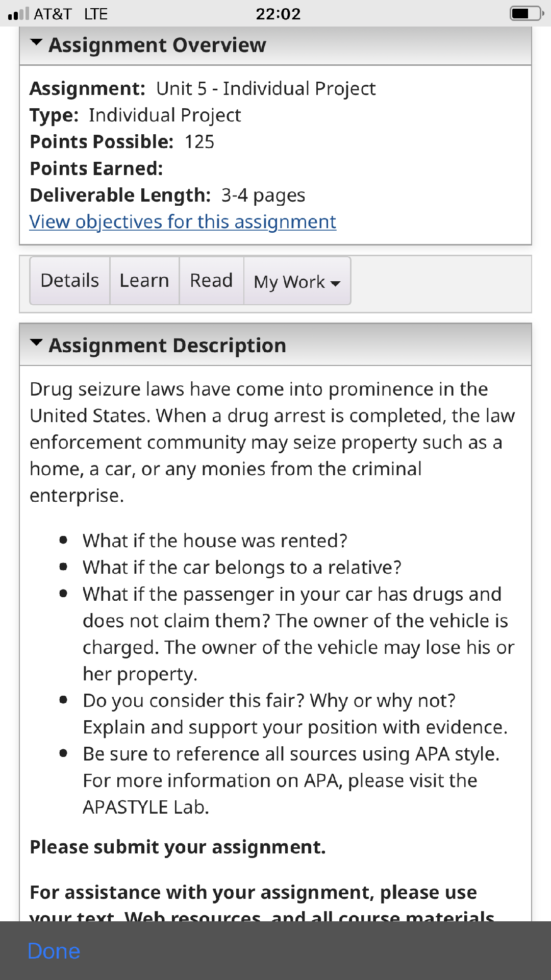Click the 'Please submit your assignment.' text
This screenshot has width=551, height=980.
[178, 847]
